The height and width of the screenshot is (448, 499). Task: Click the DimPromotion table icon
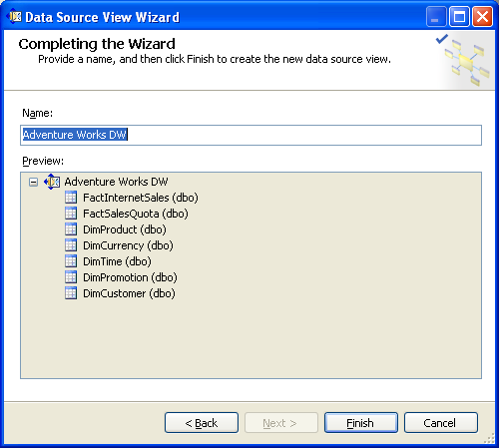[x=71, y=277]
